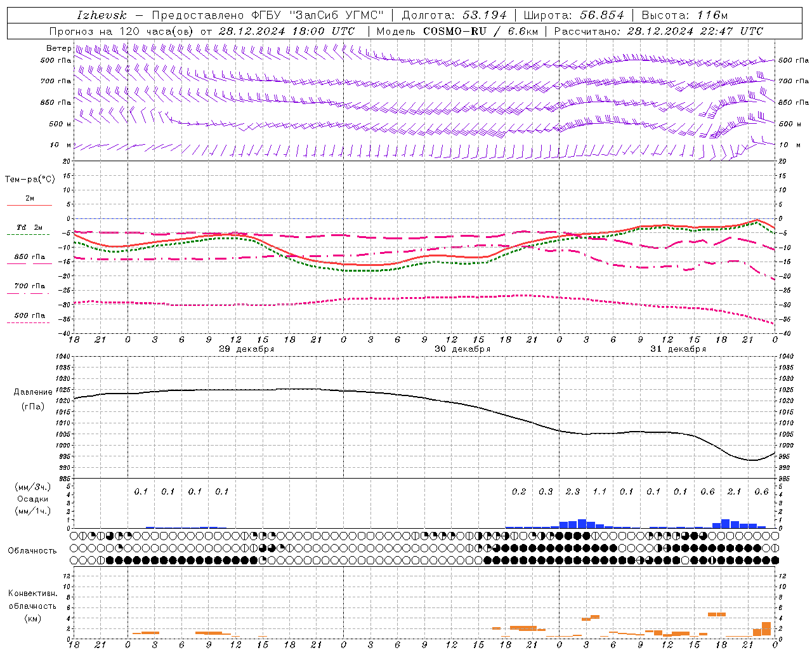
Task: Click the precipitation total "2.3"
Action: 572,491
